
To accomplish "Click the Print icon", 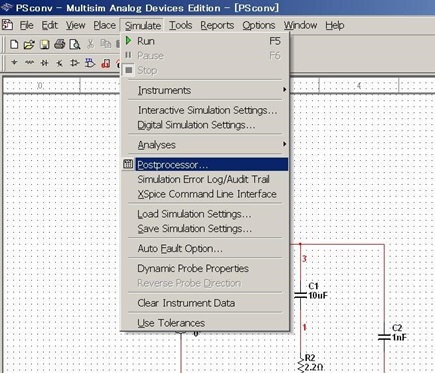I will click(x=60, y=44).
